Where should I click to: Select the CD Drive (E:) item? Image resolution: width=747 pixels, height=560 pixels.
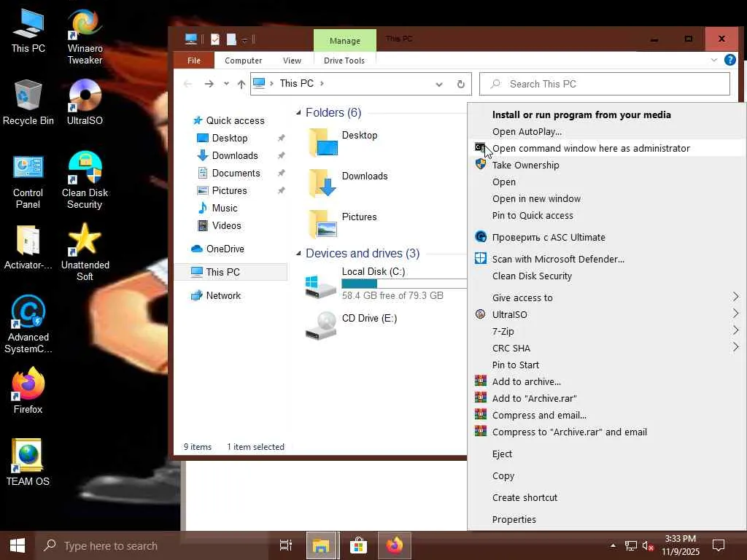tap(352, 324)
